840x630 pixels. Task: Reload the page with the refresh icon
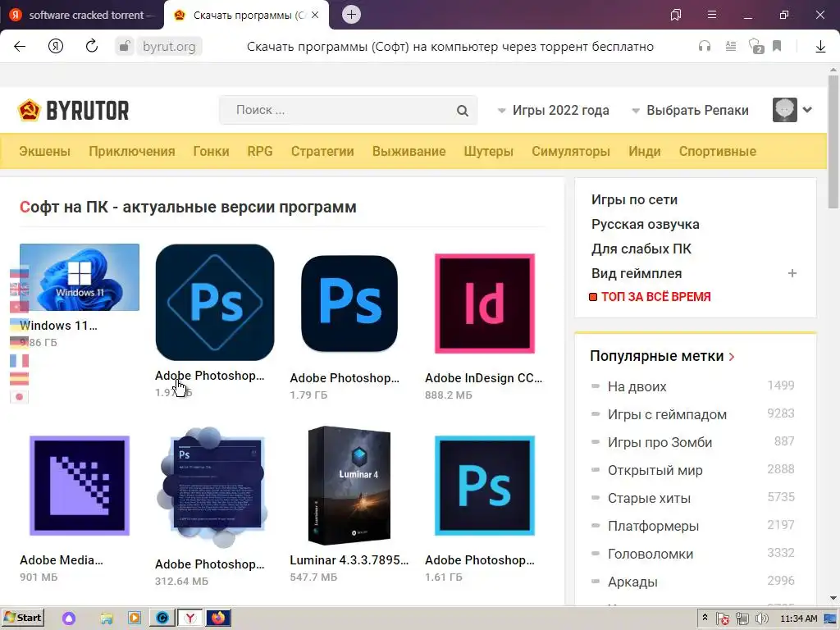[92, 46]
